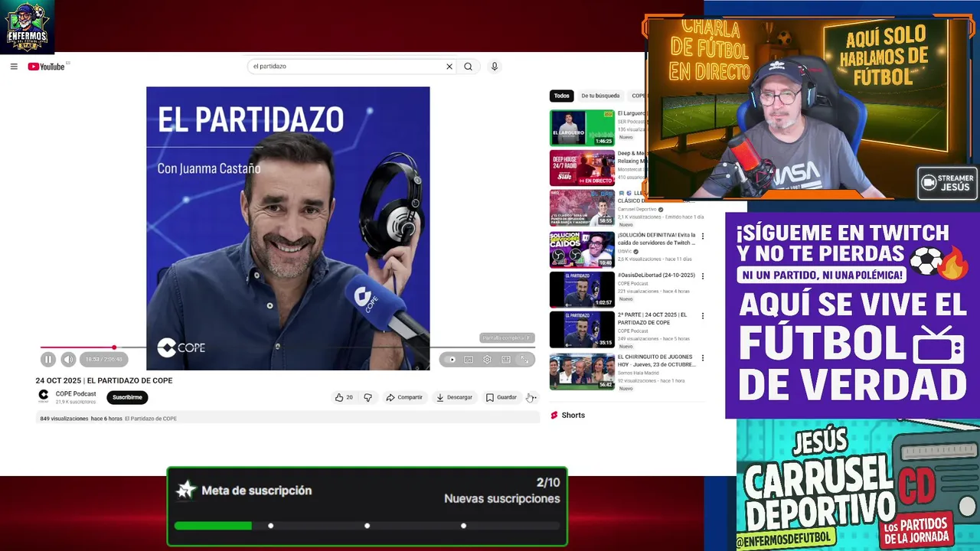Select the Todos filter chip
Viewport: 980px width, 551px height.
pyautogui.click(x=562, y=96)
